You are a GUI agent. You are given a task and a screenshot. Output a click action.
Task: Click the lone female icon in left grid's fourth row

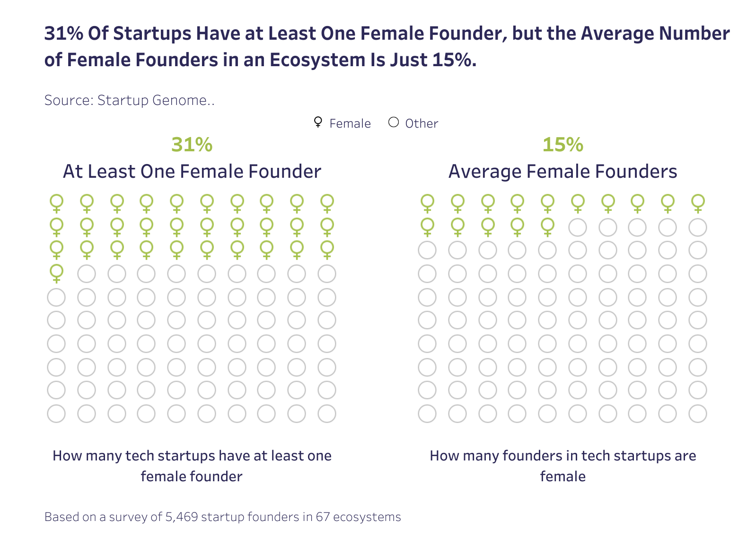tap(56, 273)
